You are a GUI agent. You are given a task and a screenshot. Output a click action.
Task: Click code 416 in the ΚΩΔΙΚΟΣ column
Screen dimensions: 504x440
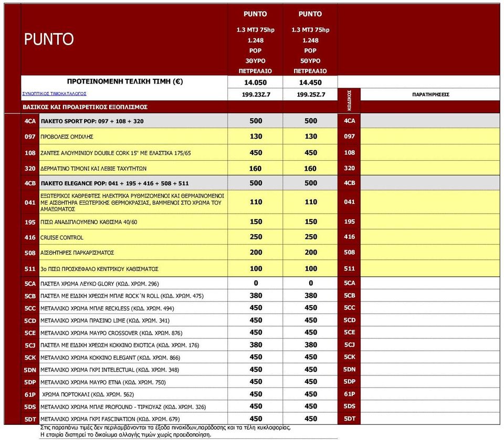pos(350,237)
